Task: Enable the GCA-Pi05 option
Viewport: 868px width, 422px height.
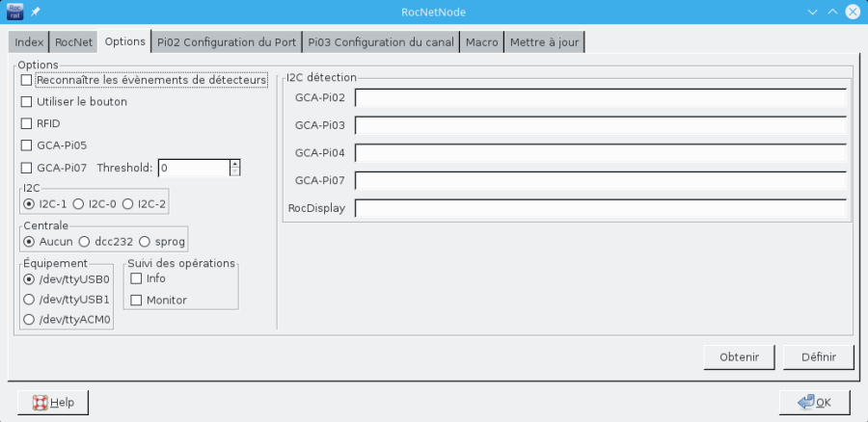Action: [x=27, y=145]
